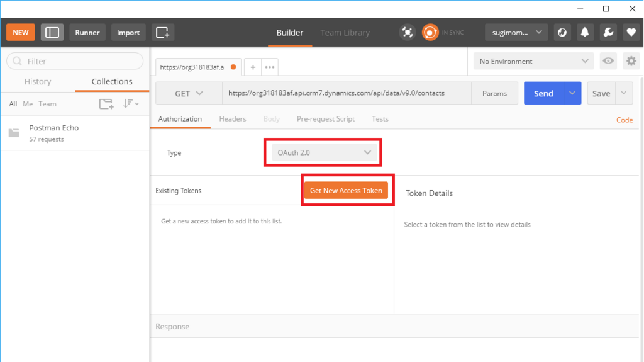This screenshot has height=362, width=644.
Task: Click the "Token Details" heading
Action: (429, 193)
